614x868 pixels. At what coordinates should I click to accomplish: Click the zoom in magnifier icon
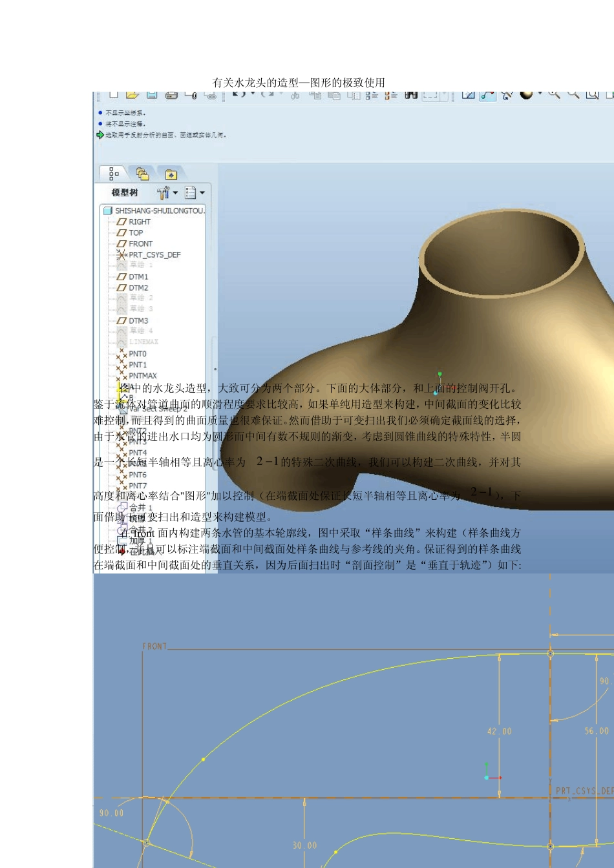pyautogui.click(x=554, y=94)
